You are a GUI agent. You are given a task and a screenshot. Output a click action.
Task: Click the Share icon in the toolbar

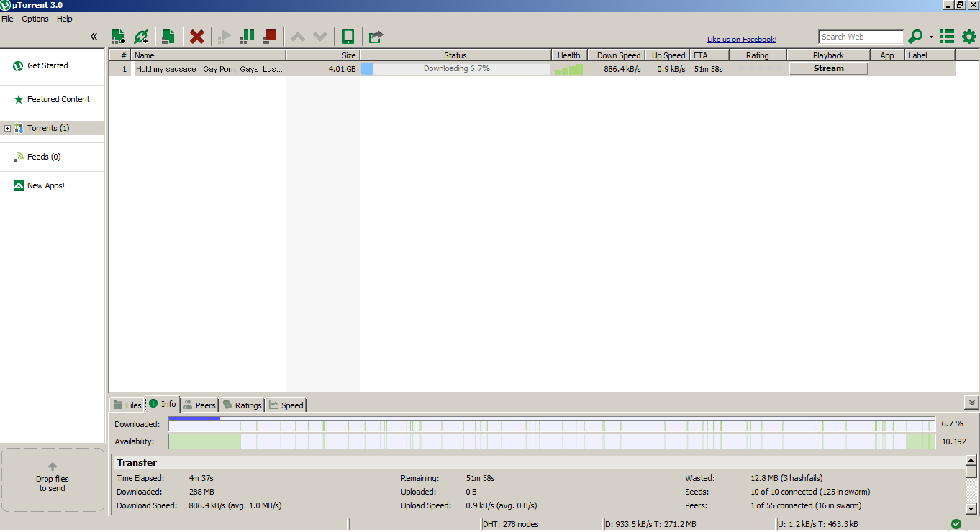pos(376,37)
